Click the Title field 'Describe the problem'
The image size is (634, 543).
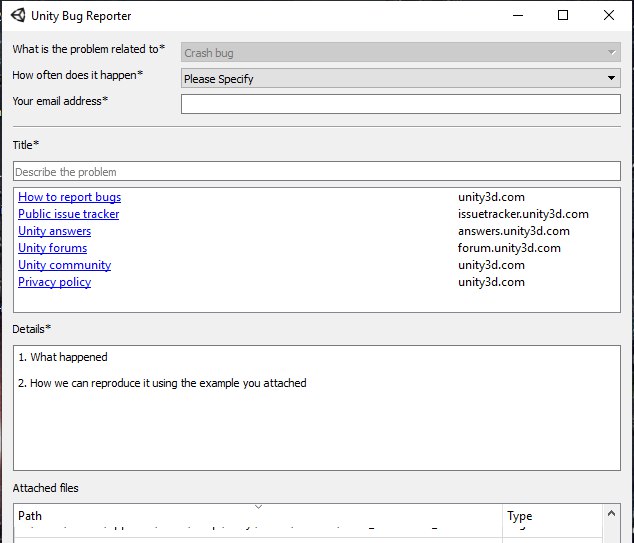click(317, 171)
